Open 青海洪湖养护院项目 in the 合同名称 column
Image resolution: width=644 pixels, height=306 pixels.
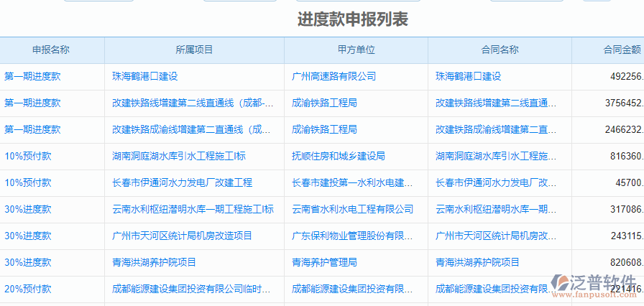point(478,262)
